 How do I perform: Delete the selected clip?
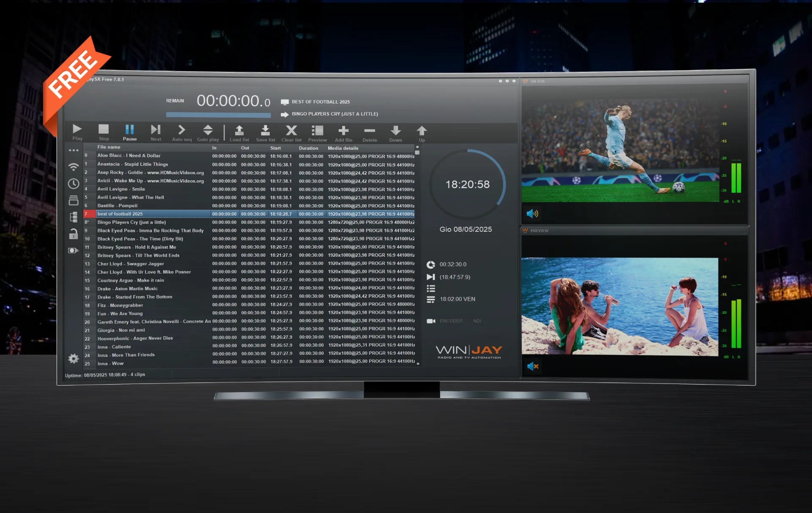point(370,131)
